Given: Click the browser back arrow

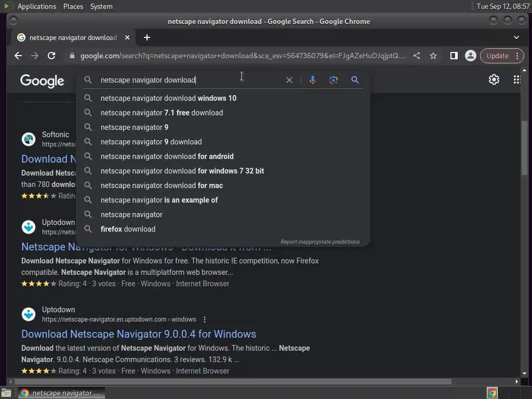Looking at the screenshot, I should 18,56.
